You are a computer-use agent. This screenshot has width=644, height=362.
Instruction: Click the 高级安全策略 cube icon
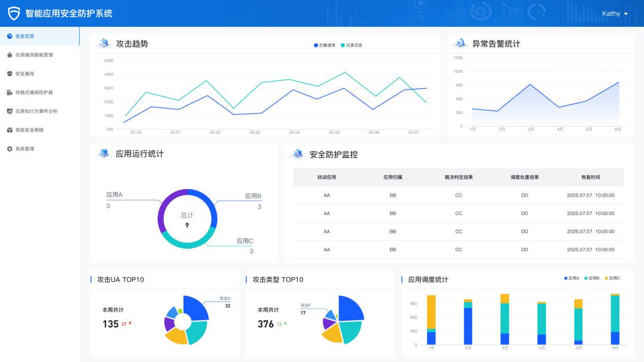(x=10, y=130)
